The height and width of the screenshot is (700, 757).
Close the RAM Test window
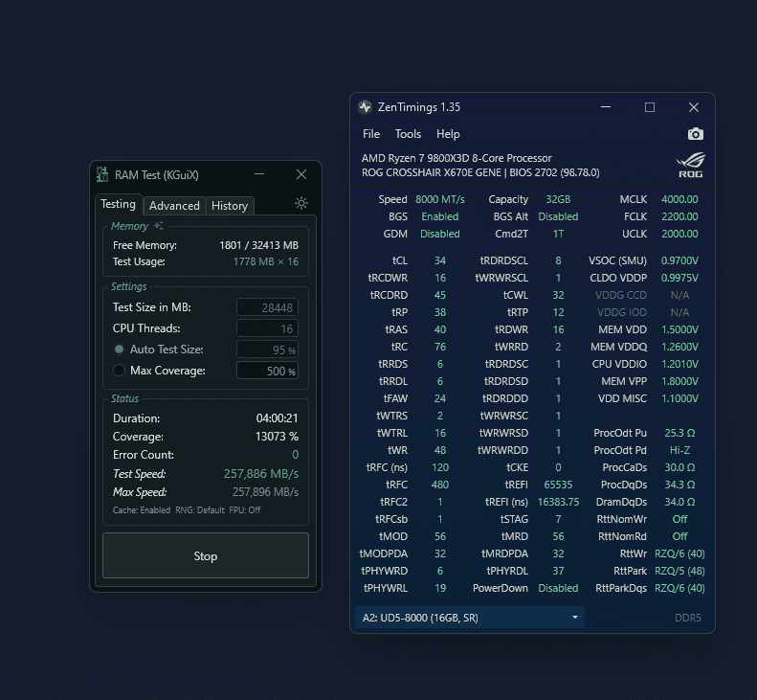301,174
